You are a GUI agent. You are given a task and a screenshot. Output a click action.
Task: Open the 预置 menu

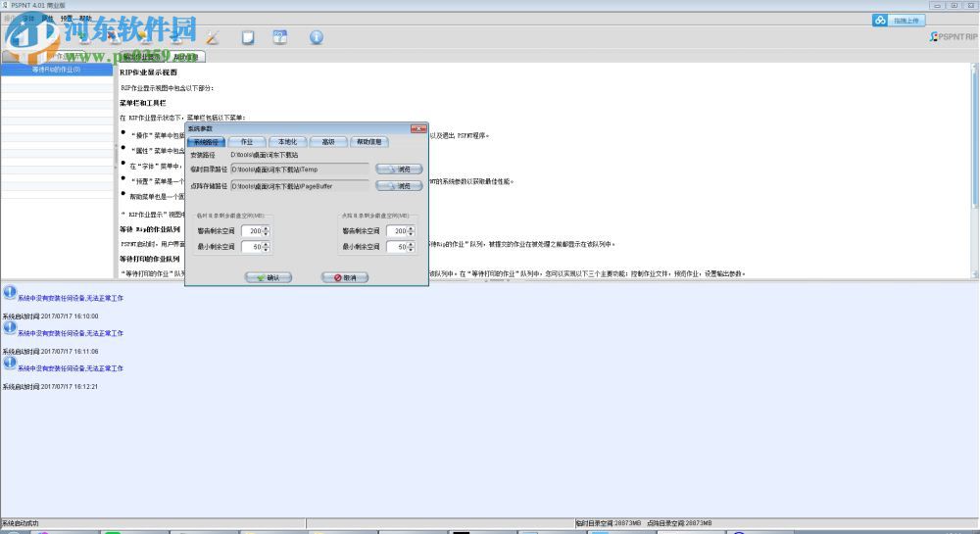click(x=67, y=19)
